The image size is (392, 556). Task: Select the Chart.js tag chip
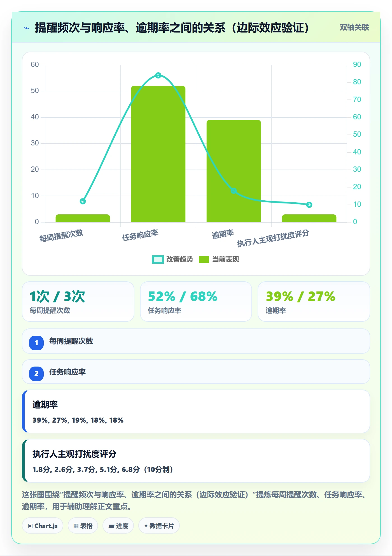click(43, 526)
